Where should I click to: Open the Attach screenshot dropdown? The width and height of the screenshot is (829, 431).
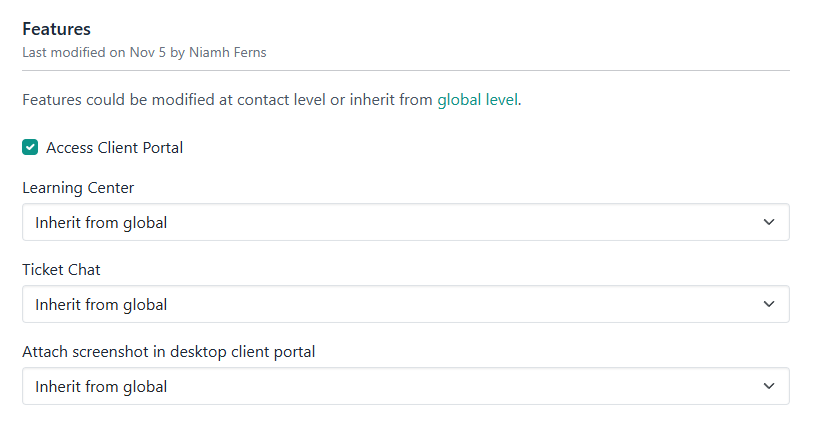[405, 386]
